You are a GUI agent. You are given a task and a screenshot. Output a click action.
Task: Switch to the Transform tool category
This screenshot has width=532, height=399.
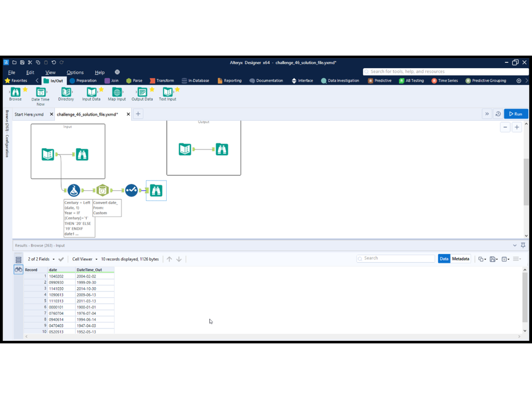pyautogui.click(x=162, y=81)
